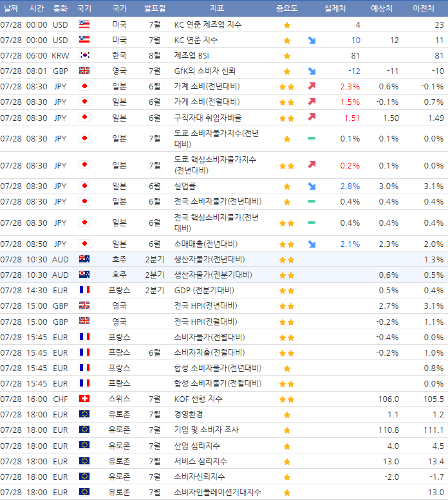This screenshot has height=501, width=448.
Task: Click the 국가 column header
Action: coord(120,8)
